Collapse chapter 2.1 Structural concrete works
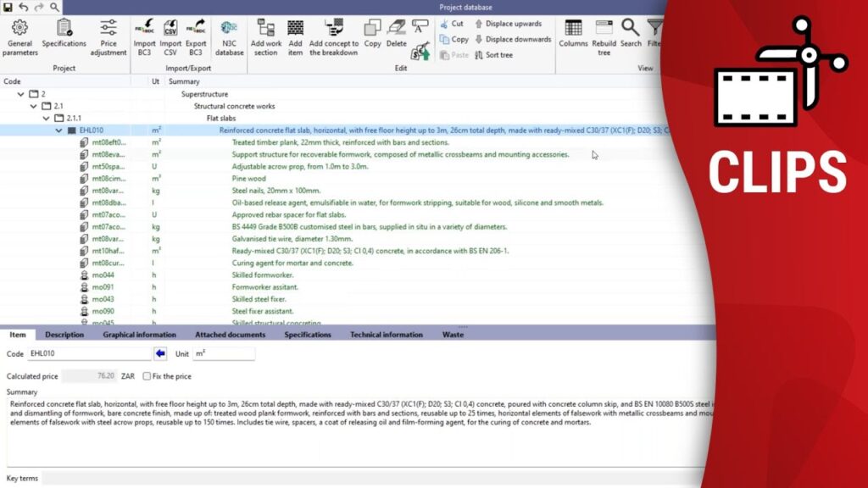The width and height of the screenshot is (868, 488). (34, 107)
